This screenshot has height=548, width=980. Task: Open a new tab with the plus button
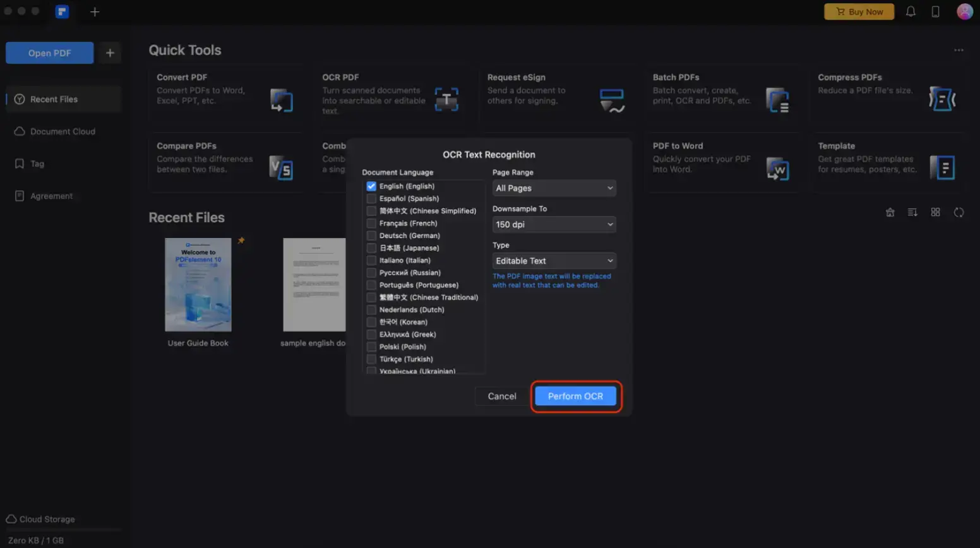94,11
